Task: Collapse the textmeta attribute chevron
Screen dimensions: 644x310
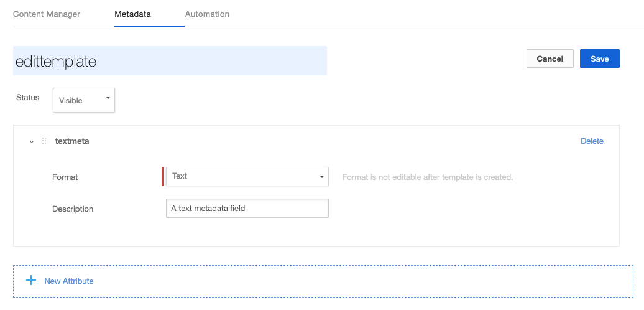Action: coord(32,142)
